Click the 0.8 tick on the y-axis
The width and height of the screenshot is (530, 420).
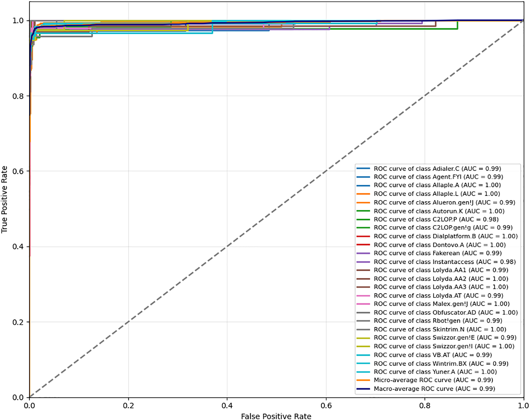tap(18, 96)
